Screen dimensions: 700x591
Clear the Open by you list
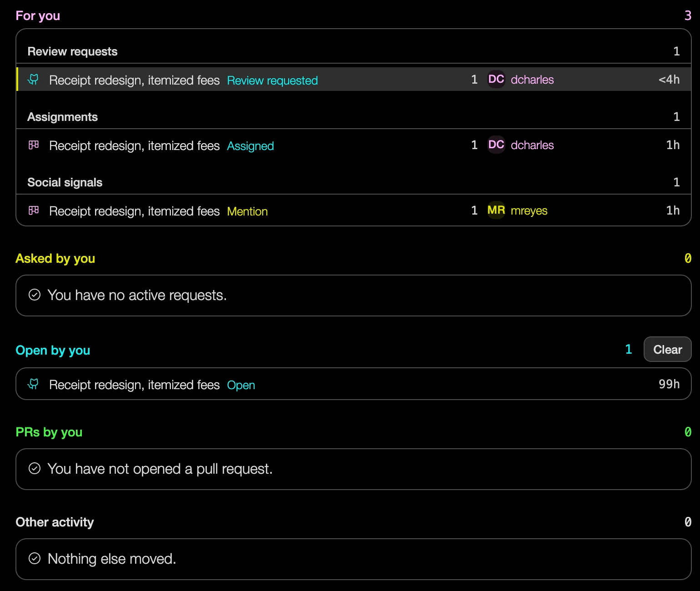[x=667, y=349]
